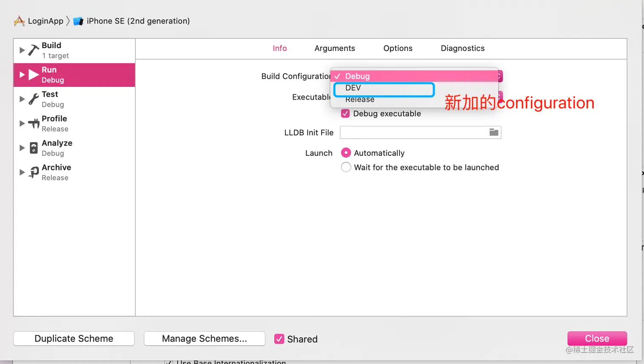The image size is (644, 364).
Task: Open the Diagnostics tab
Action: click(x=463, y=49)
